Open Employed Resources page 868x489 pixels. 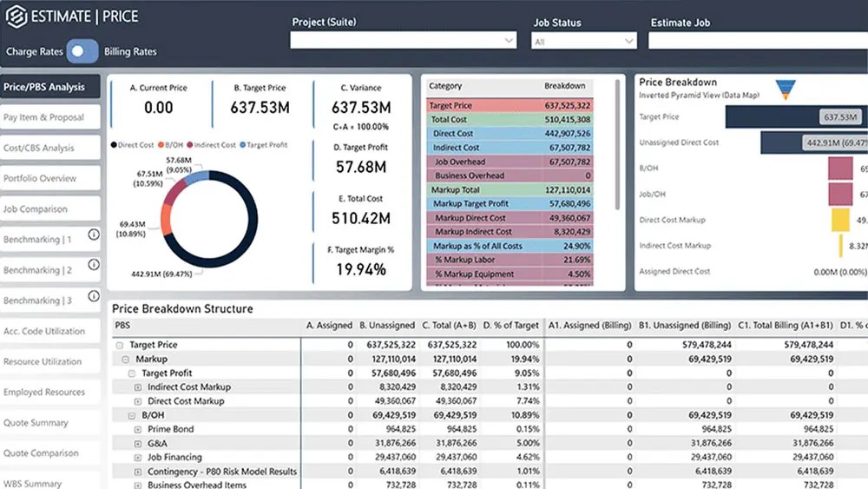coord(50,392)
